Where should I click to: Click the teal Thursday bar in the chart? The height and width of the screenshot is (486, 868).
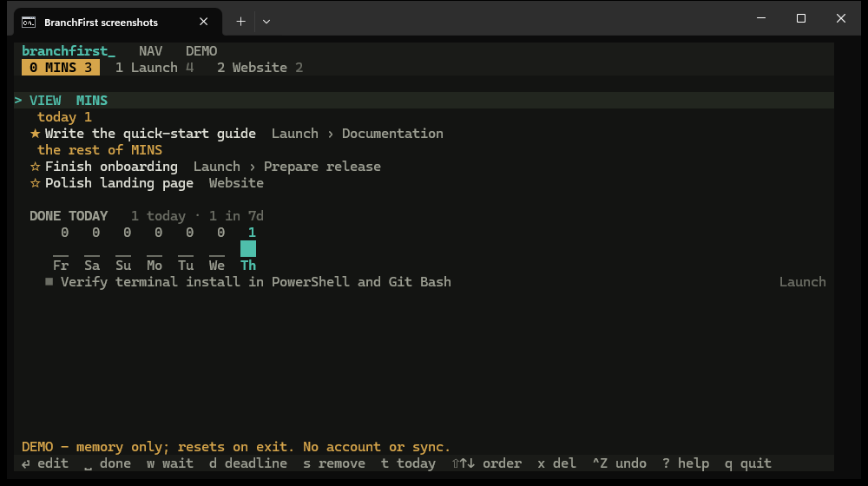[248, 248]
